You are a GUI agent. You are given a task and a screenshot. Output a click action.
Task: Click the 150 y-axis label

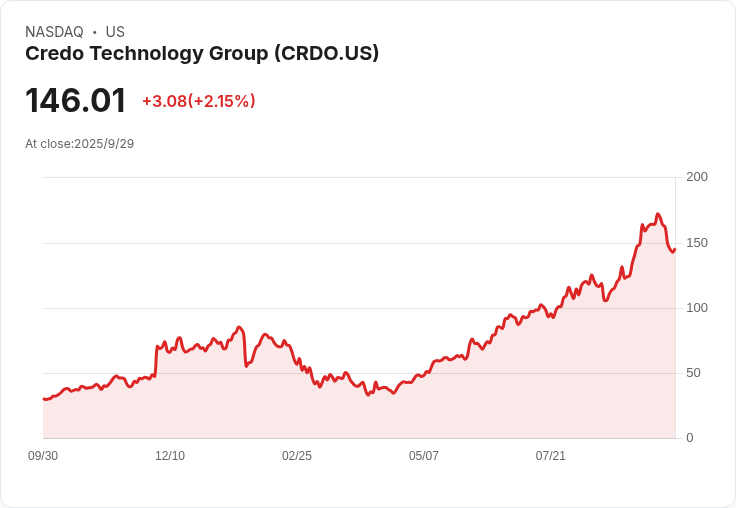pyautogui.click(x=697, y=243)
